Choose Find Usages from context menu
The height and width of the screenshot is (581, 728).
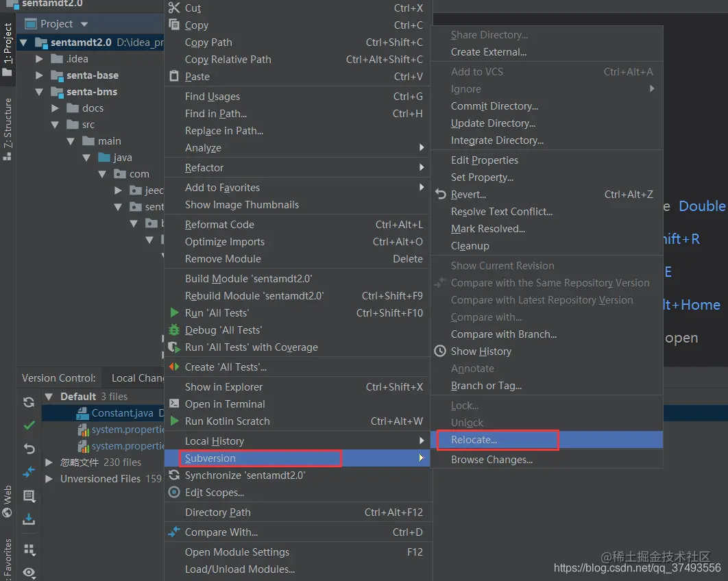[x=298, y=96]
